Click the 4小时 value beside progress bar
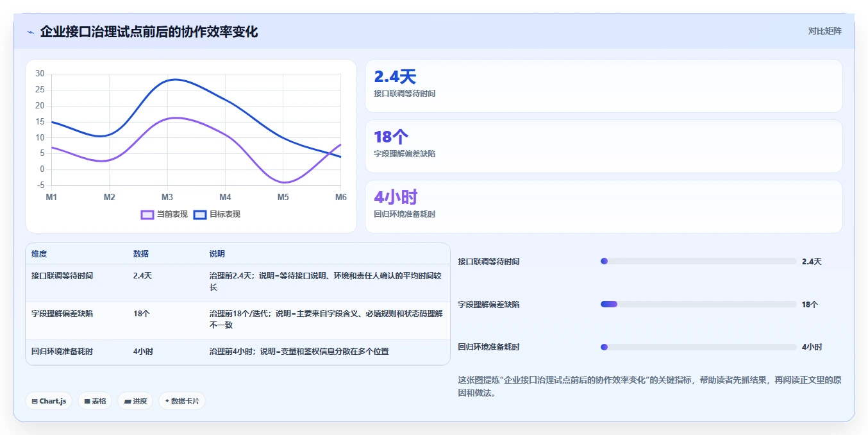Viewport: 868px width, 435px height. point(812,347)
